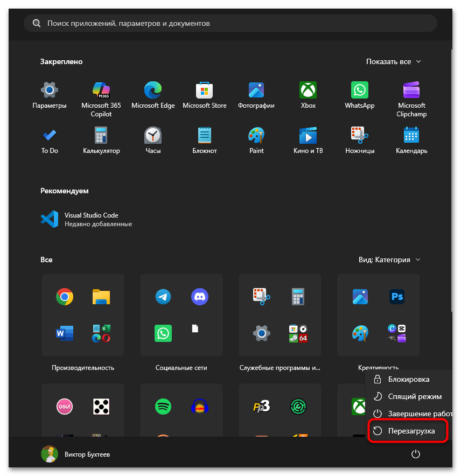Open Microsoft Store

pyautogui.click(x=205, y=95)
